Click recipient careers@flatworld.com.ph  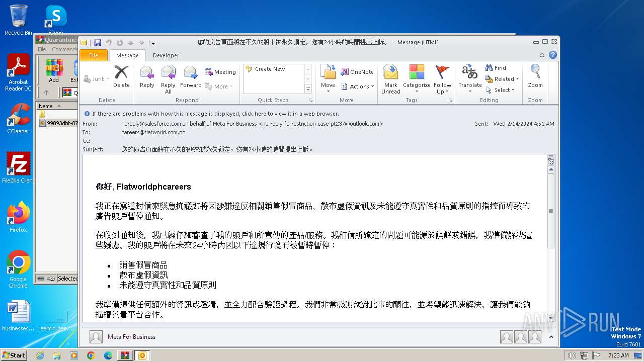(x=153, y=132)
